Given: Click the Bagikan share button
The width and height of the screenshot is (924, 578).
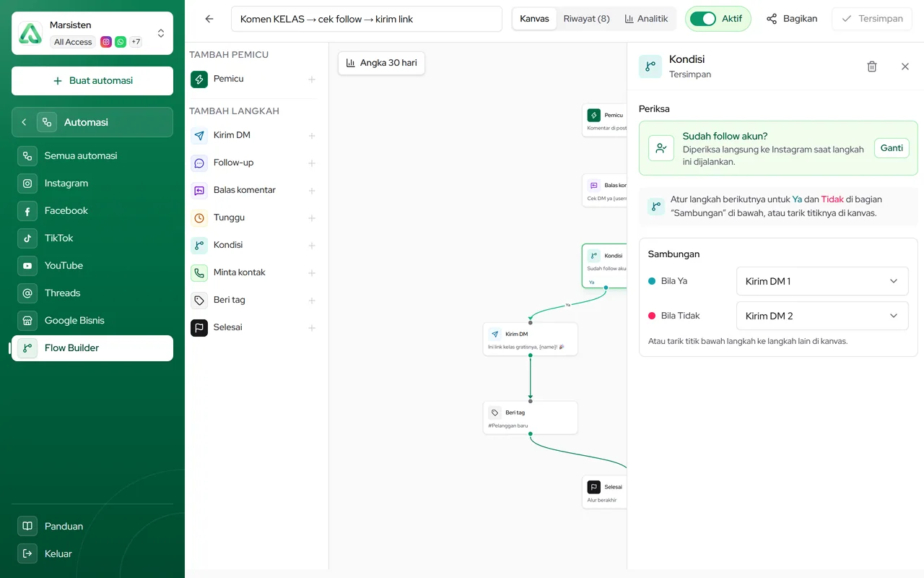Looking at the screenshot, I should click(792, 19).
